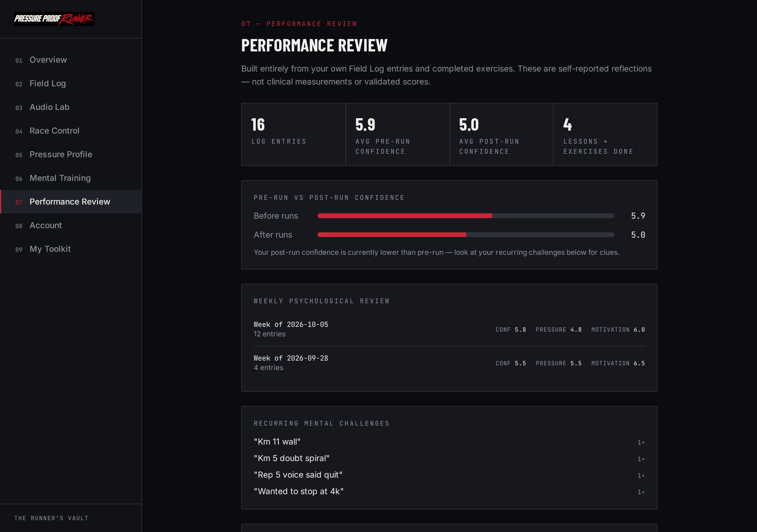This screenshot has width=757, height=532.
Task: Select the Week of 2026-10-05 row
Action: click(x=449, y=329)
